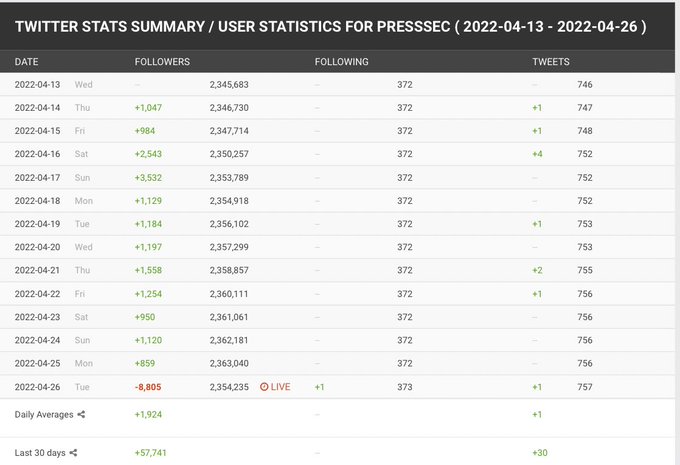Click the 373 following count
Screen dimensions: 680x465
pyautogui.click(x=405, y=386)
